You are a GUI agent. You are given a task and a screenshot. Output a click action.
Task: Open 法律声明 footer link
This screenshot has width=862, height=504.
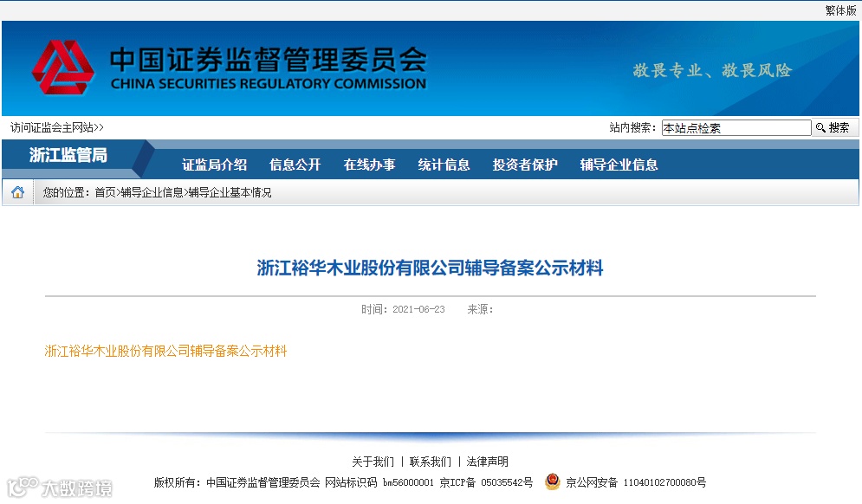488,462
